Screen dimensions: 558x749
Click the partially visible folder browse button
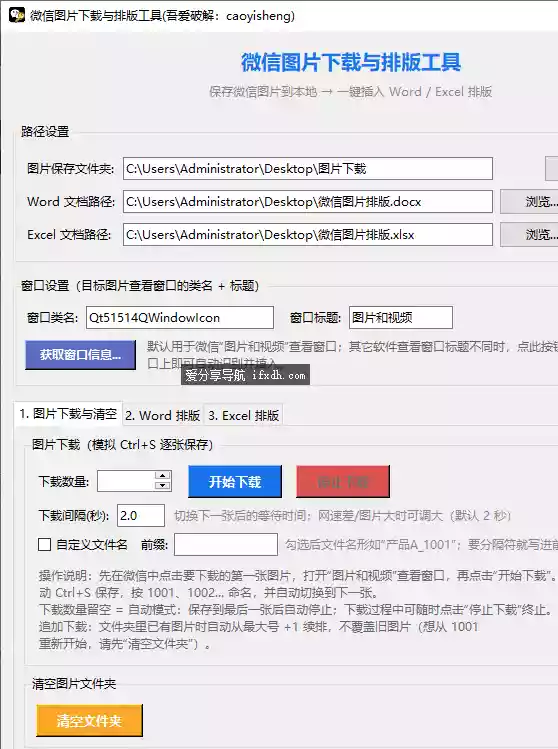click(x=552, y=169)
